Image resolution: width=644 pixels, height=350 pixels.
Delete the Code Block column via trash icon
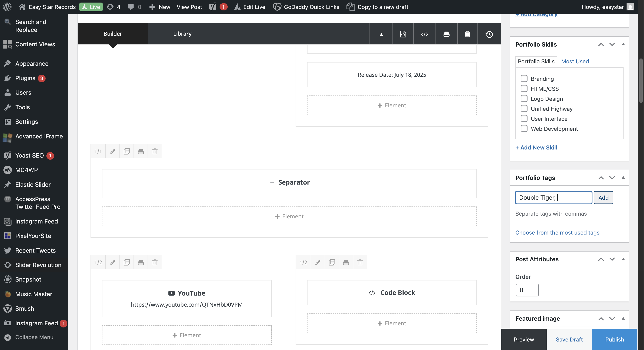coord(360,262)
